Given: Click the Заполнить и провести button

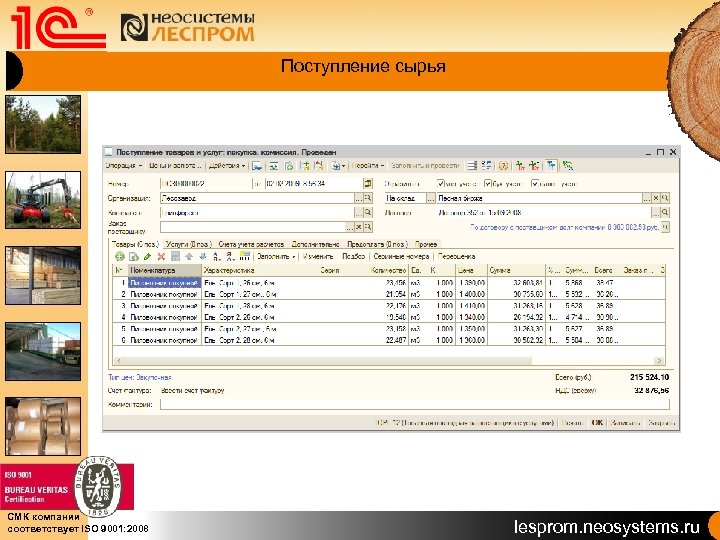Looking at the screenshot, I should [x=425, y=166].
